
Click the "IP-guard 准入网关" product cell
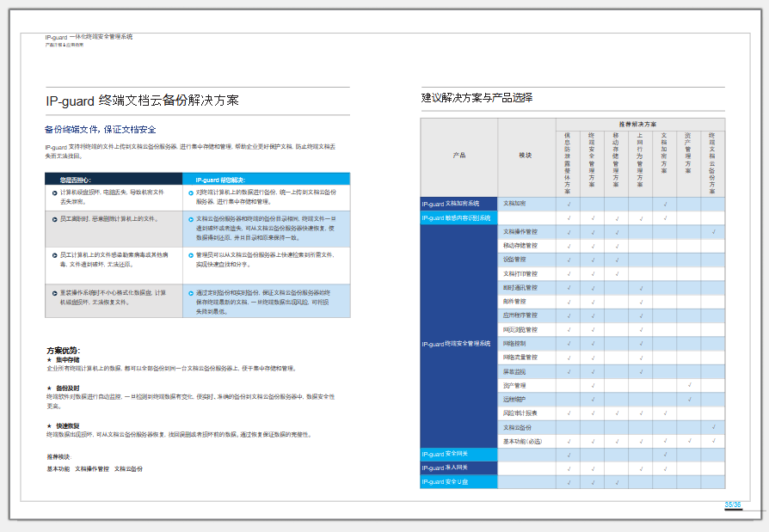(459, 468)
